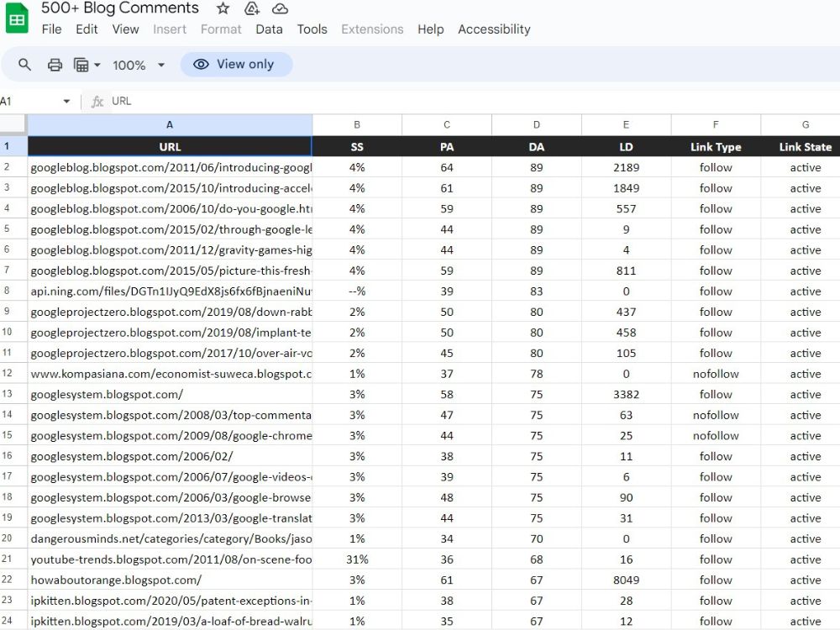Open the Help menu
840x630 pixels.
point(431,29)
